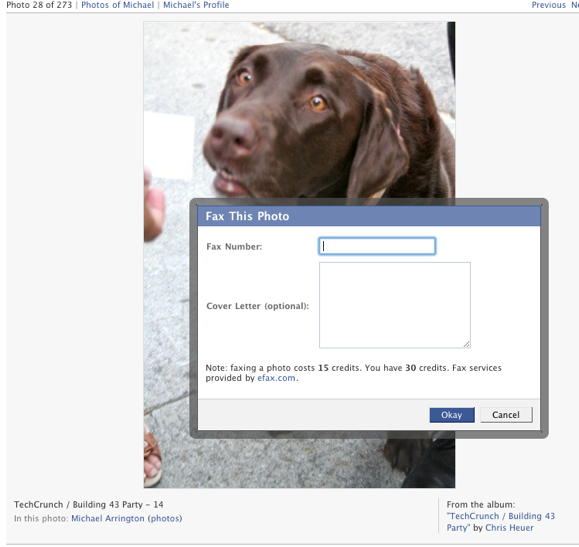579x547 pixels.
Task: Open the (photos) link beside Michael Arrington
Action: (x=165, y=519)
